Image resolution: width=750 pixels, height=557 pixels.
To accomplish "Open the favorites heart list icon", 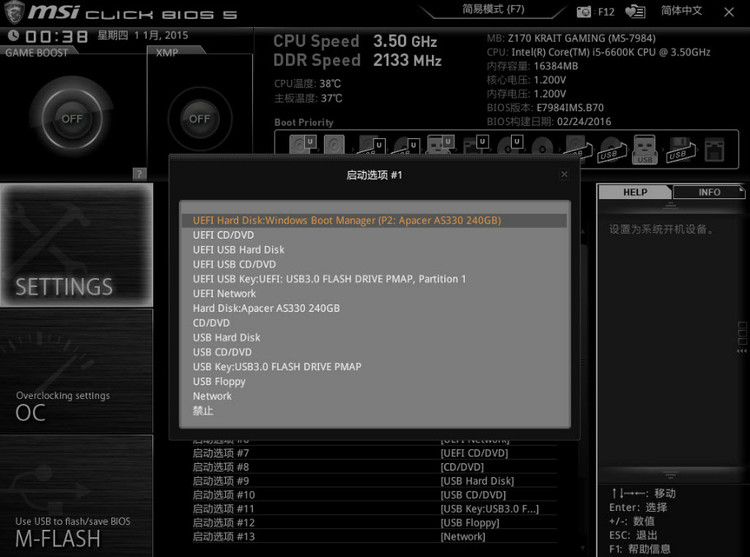I will click(x=635, y=11).
